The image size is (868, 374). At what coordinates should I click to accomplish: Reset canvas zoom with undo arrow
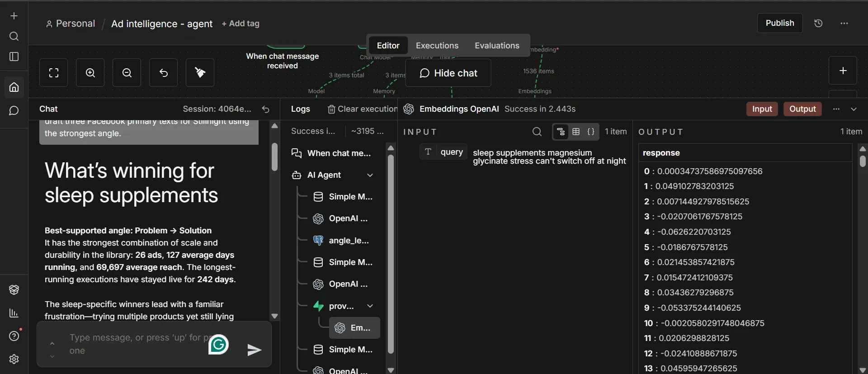pos(164,72)
